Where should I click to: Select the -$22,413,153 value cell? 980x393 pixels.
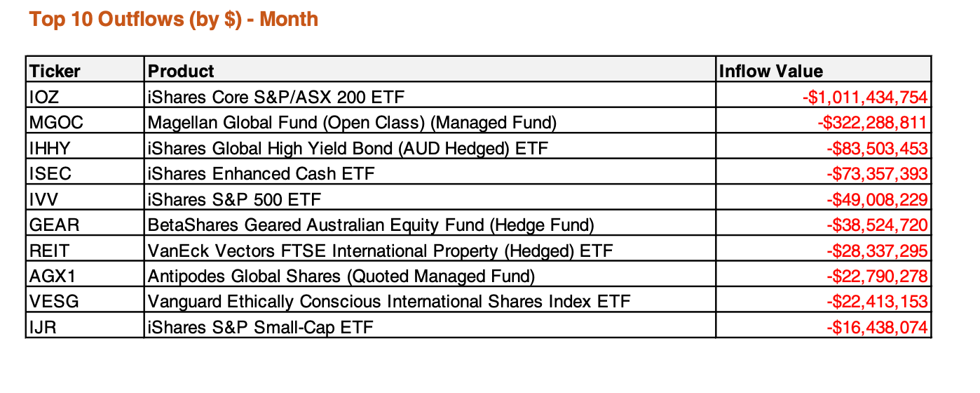pyautogui.click(x=824, y=302)
